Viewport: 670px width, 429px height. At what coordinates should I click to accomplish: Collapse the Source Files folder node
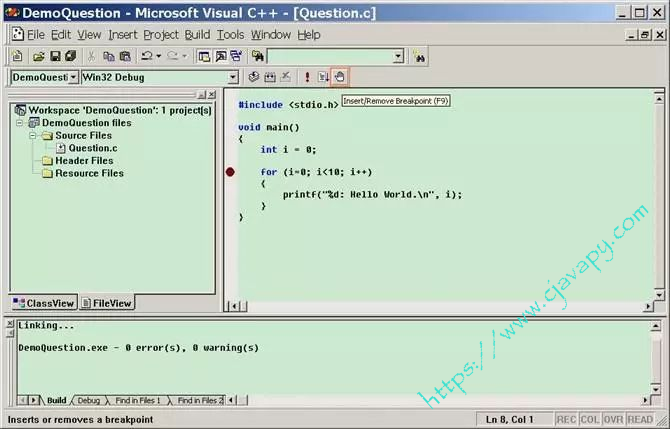click(33, 135)
